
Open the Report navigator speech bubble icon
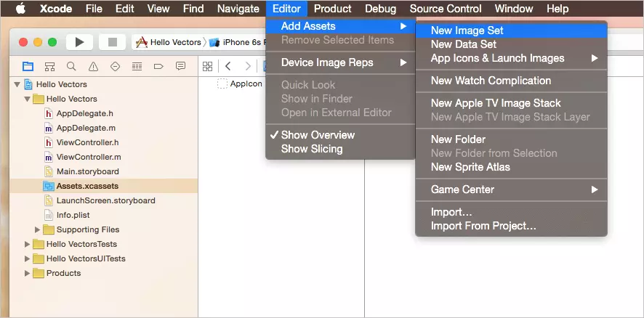point(180,66)
